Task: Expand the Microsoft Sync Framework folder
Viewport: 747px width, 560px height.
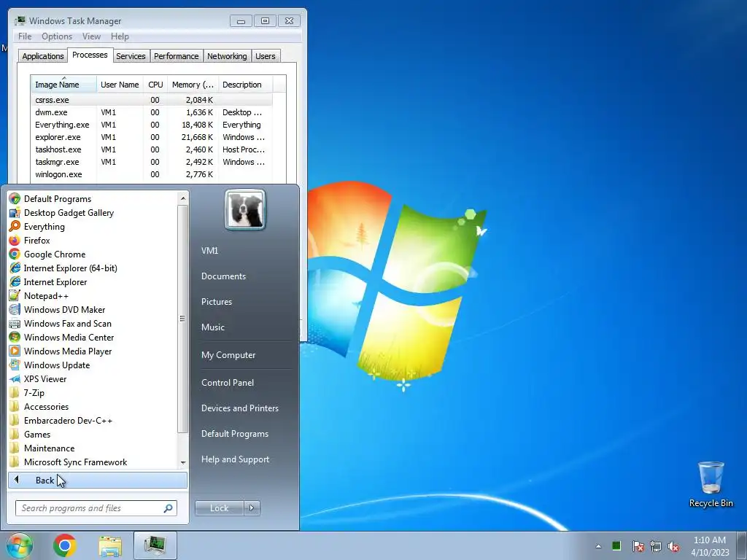Action: 75,462
